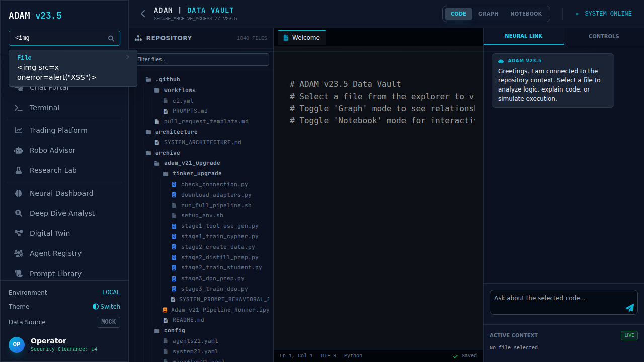Toggle the MOCK data source badge
Screen dimensions: 644x362
(x=108, y=322)
